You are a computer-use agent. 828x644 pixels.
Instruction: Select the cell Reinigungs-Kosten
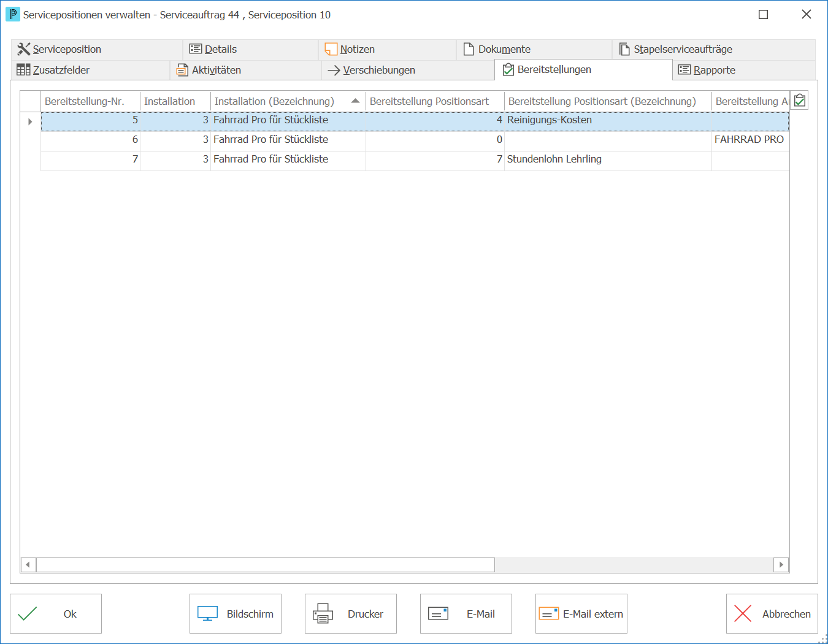click(608, 120)
